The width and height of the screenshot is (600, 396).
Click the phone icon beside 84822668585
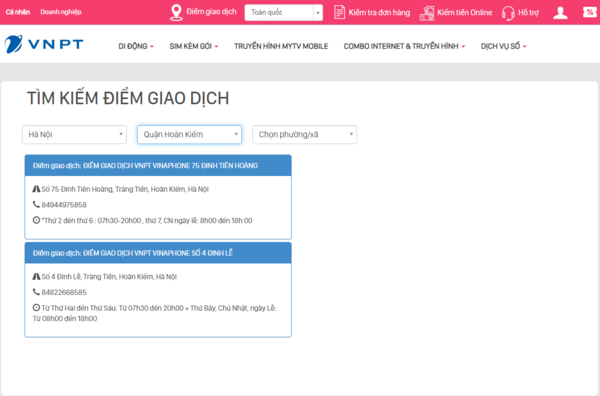click(x=36, y=292)
